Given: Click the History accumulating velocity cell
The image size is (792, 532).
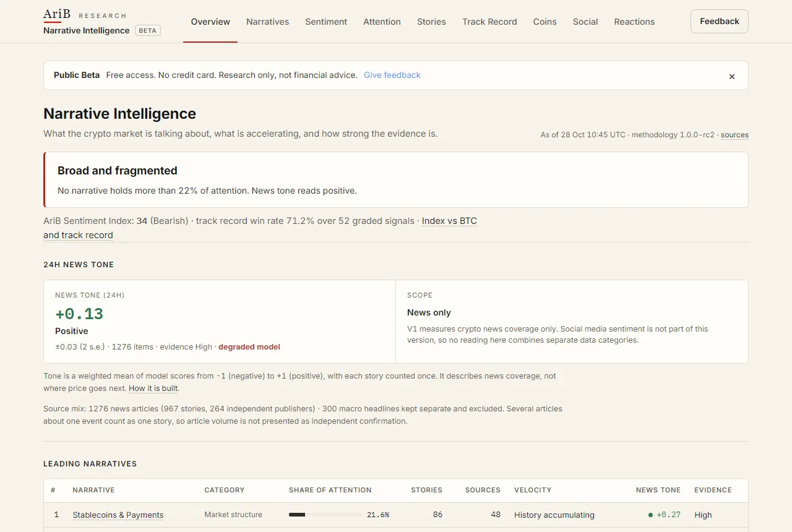Looking at the screenshot, I should pyautogui.click(x=554, y=515).
